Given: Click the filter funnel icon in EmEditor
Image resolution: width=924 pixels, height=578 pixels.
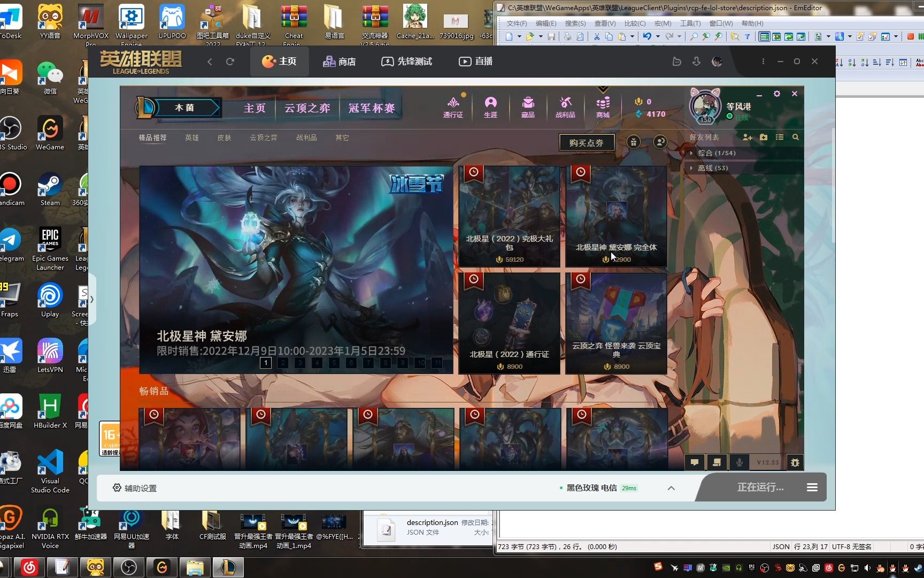Looking at the screenshot, I should 748,36.
